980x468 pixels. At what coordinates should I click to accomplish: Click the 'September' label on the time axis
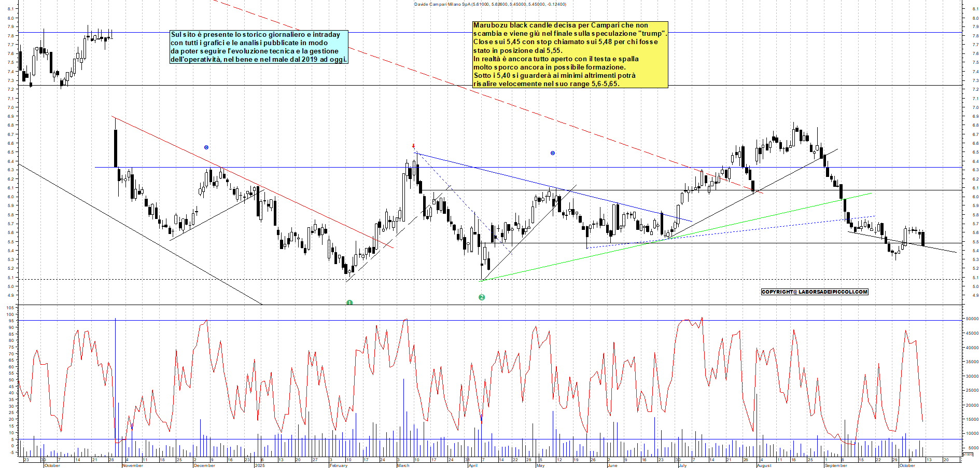pyautogui.click(x=835, y=465)
